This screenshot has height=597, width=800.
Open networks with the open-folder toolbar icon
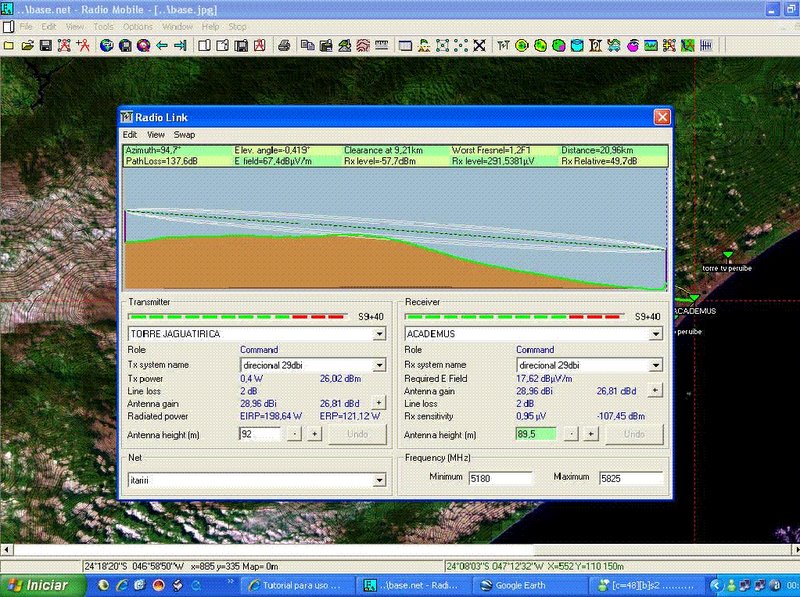click(x=28, y=46)
